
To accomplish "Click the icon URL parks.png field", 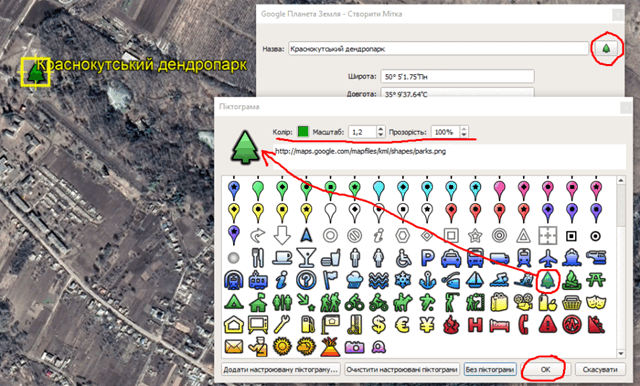I will (449, 156).
